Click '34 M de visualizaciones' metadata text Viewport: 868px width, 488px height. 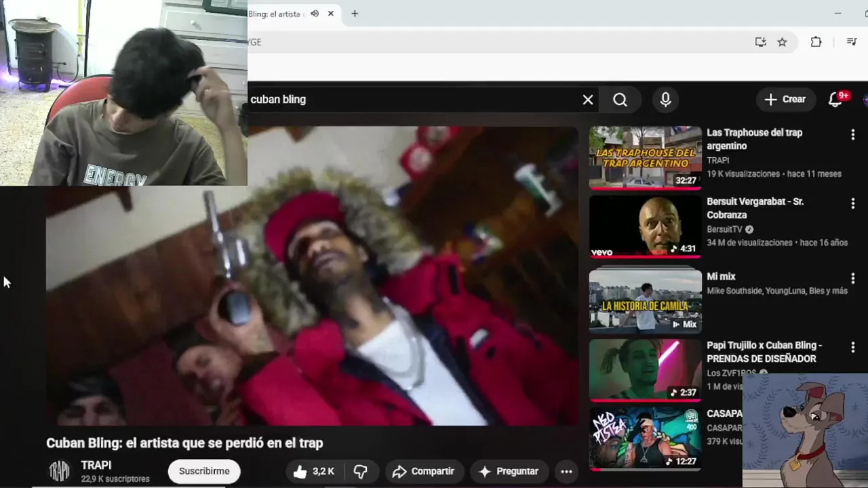tap(749, 243)
